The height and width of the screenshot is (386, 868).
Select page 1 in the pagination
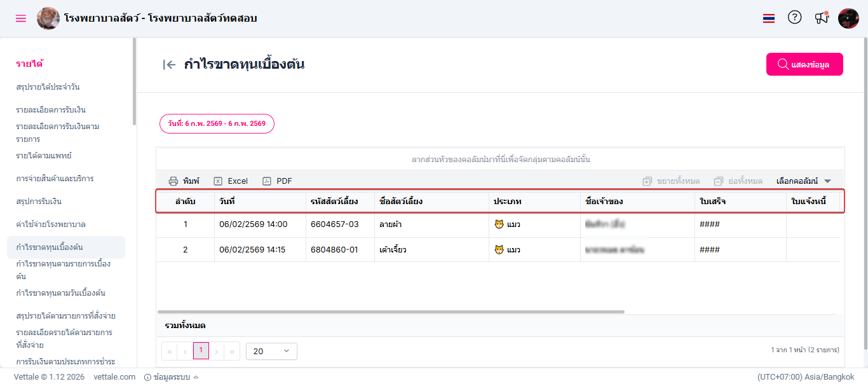pyautogui.click(x=201, y=350)
